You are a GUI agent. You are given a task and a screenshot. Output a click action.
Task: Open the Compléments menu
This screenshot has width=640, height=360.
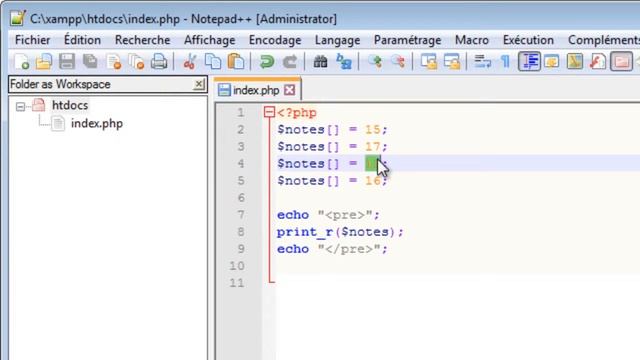(x=603, y=40)
